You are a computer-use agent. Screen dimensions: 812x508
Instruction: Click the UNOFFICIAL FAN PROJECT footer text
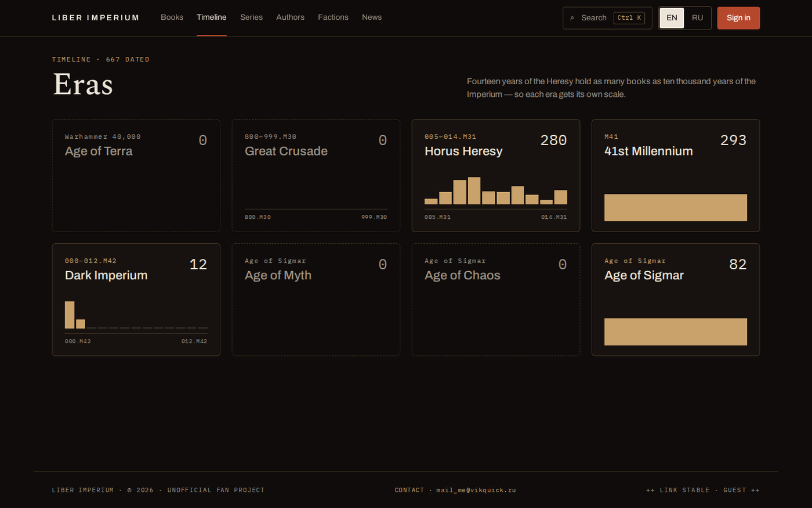pyautogui.click(x=216, y=490)
